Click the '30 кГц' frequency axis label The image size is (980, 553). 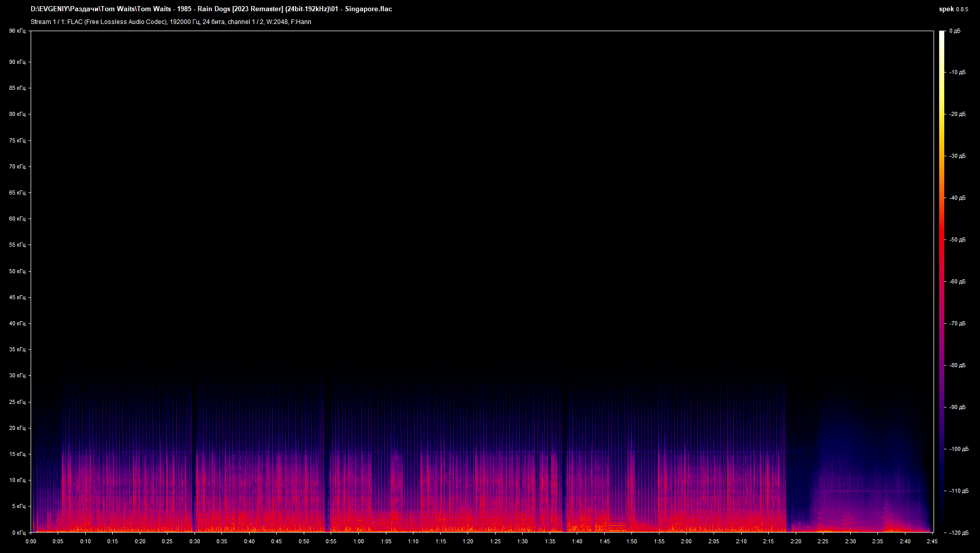coord(17,376)
